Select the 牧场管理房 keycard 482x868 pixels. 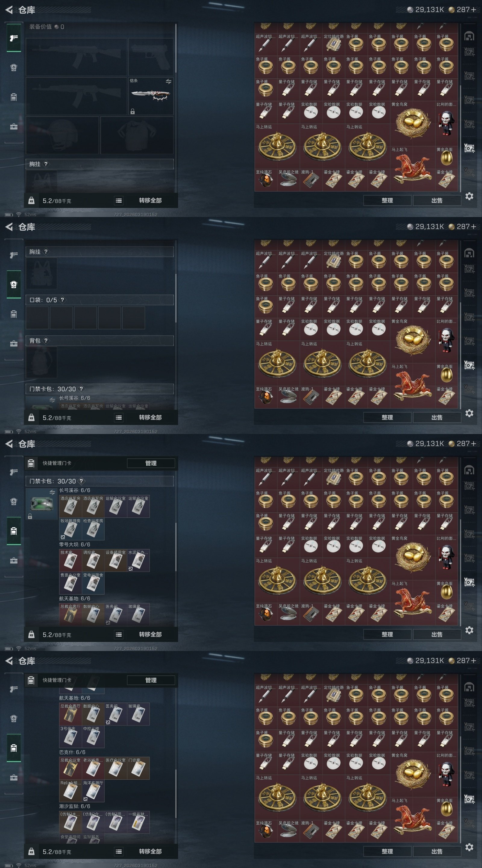point(70,529)
